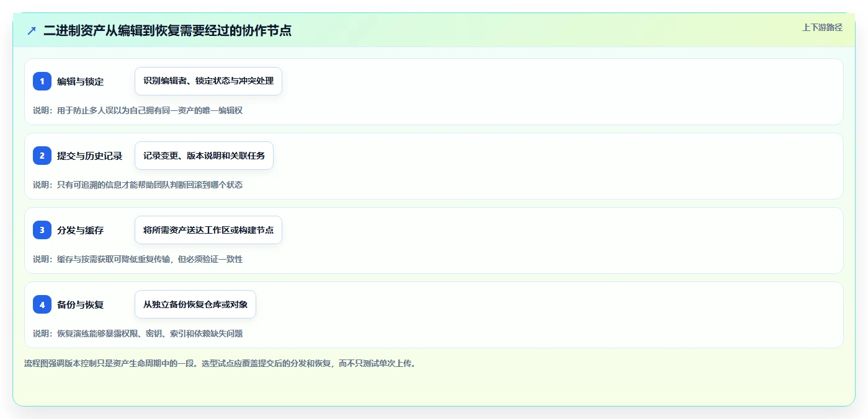Image resolution: width=868 pixels, height=419 pixels.
Task: Click the 上下游路径 label
Action: click(822, 27)
